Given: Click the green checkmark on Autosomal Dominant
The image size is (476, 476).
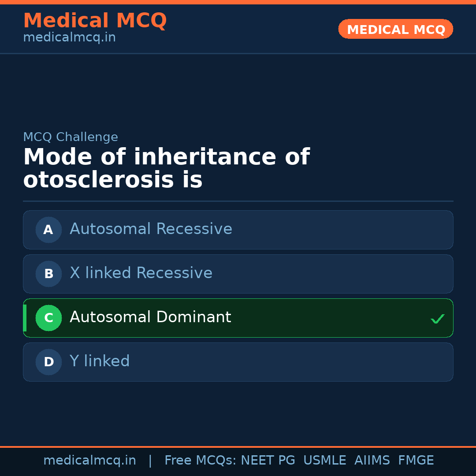Looking at the screenshot, I should point(438,318).
